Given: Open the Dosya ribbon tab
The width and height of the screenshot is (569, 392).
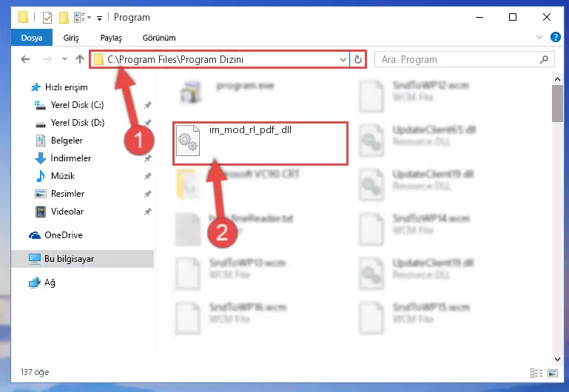Looking at the screenshot, I should (x=32, y=38).
